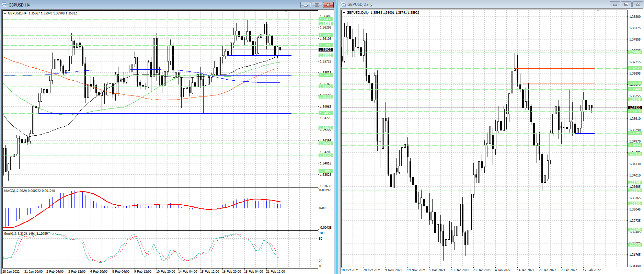Restore the GBPUSD,H4 chart window size
This screenshot has width=644, height=274.
click(317, 5)
